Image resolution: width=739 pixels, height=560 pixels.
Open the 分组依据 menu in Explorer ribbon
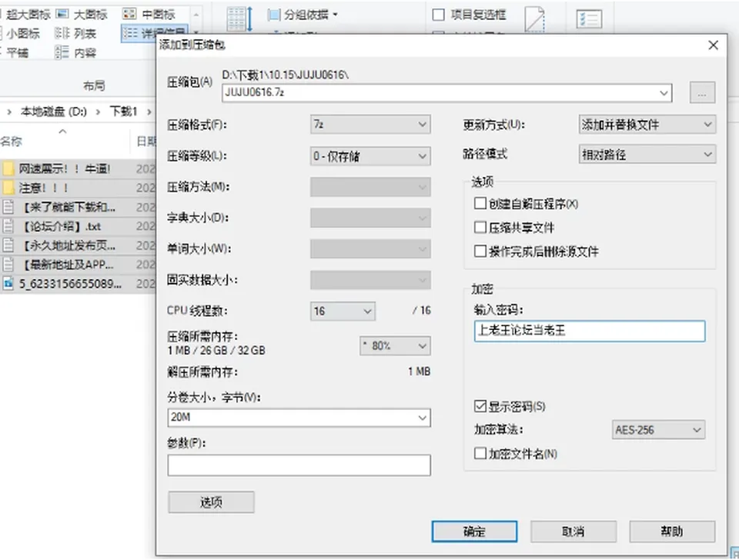click(303, 15)
